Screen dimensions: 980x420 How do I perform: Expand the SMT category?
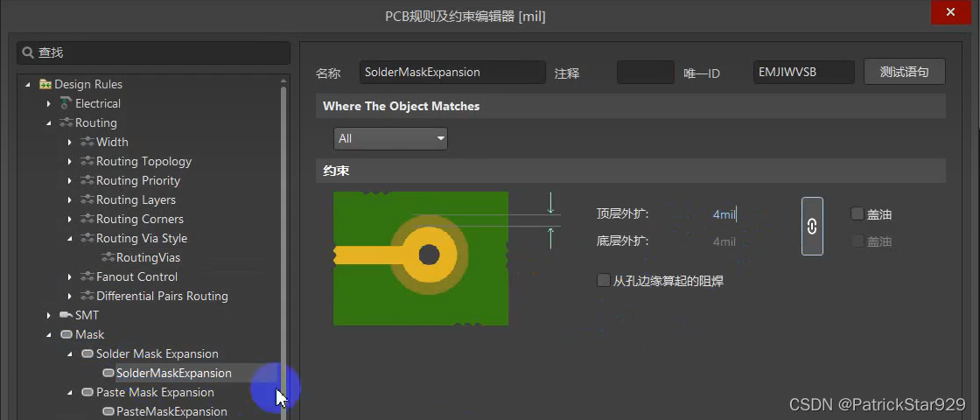click(x=49, y=316)
